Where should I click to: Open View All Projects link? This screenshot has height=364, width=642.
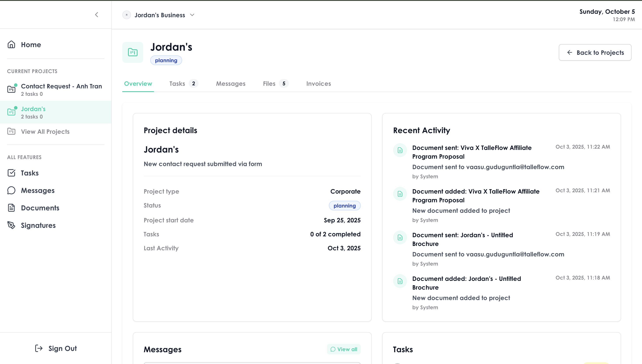tap(45, 132)
